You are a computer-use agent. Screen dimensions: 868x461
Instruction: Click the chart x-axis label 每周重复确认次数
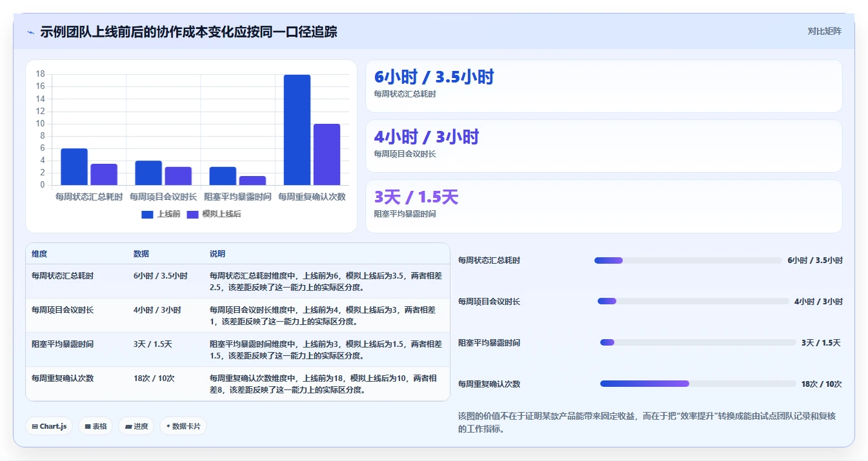[x=312, y=197]
